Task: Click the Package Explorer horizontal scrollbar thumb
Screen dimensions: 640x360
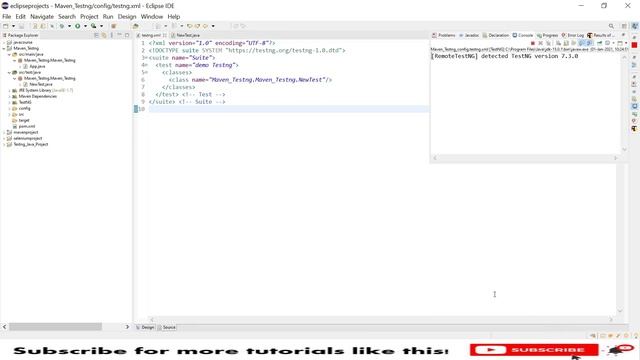Action: (56, 327)
